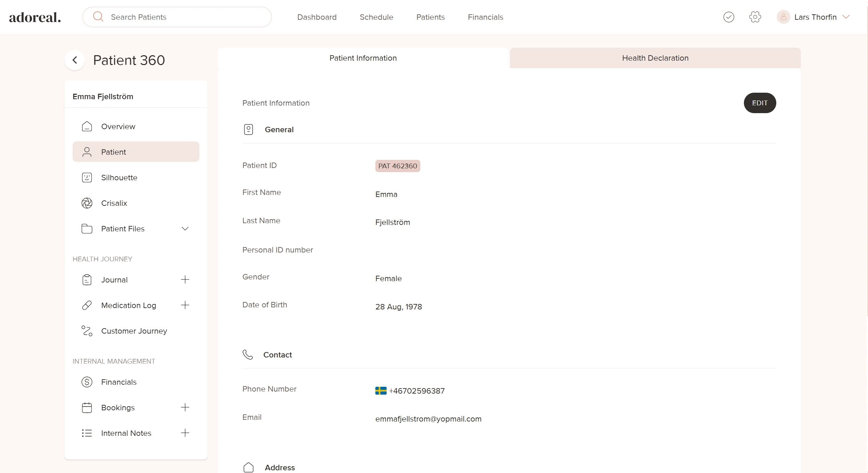
Task: Add Internal Notes entry via plus icon
Action: (185, 433)
